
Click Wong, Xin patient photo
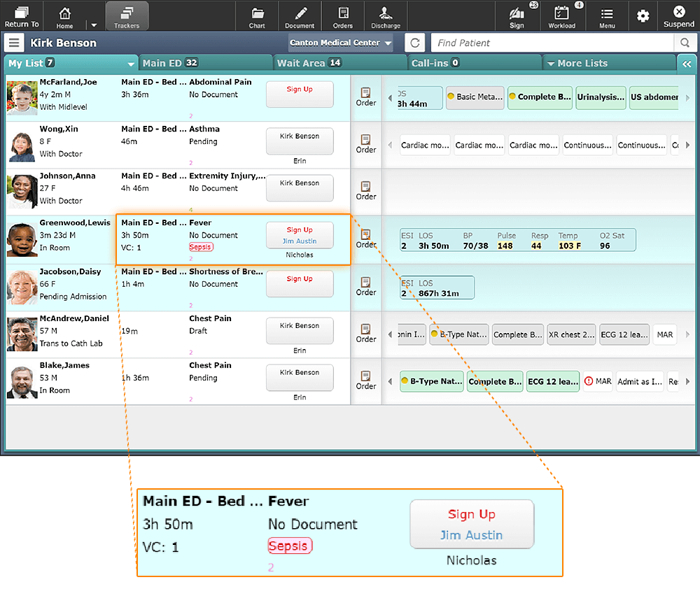pyautogui.click(x=22, y=146)
